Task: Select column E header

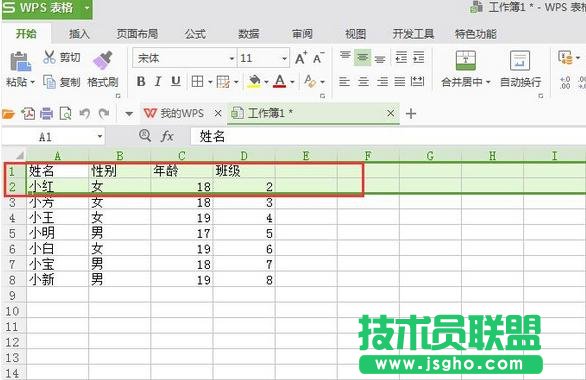Action: pos(306,155)
